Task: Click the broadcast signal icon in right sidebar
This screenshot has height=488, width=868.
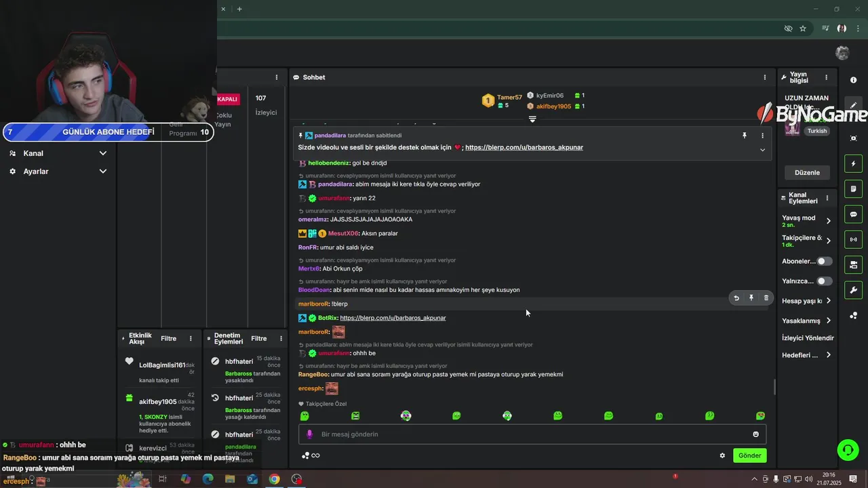Action: 853,239
